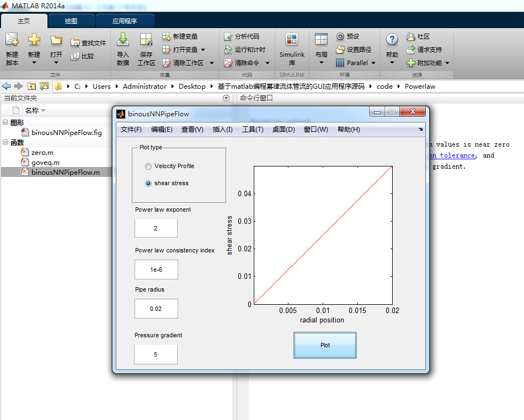Click the browse for folder icon
This screenshot has height=420, width=524.
coord(44,86)
